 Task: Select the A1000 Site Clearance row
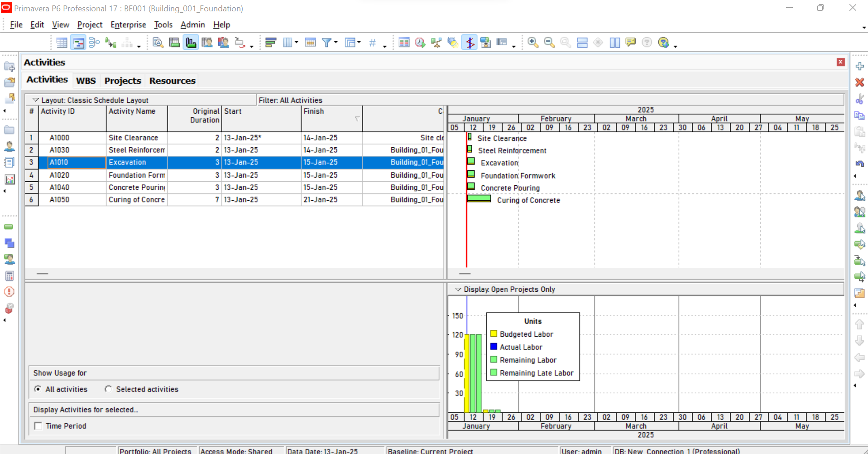coord(234,138)
